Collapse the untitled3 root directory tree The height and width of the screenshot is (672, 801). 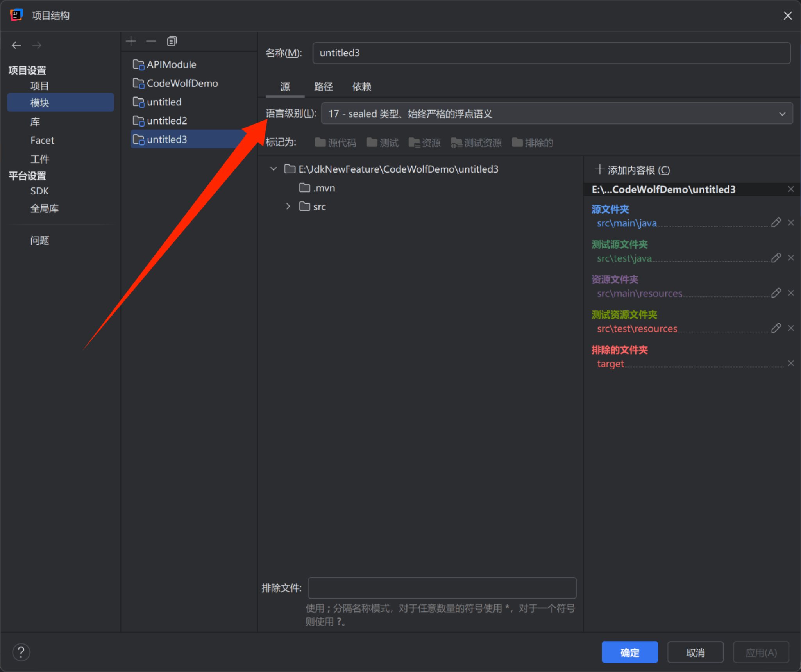pyautogui.click(x=274, y=169)
